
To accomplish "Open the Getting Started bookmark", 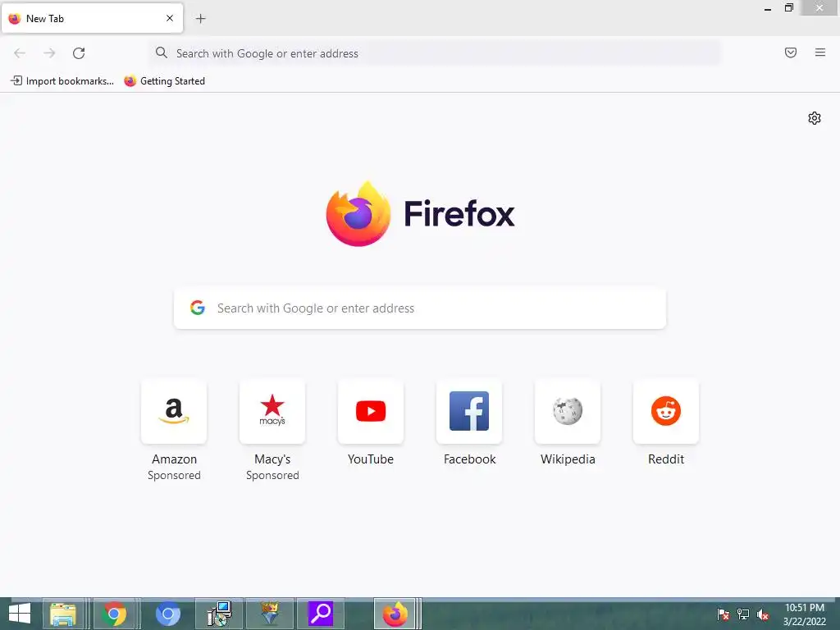I will [x=164, y=81].
